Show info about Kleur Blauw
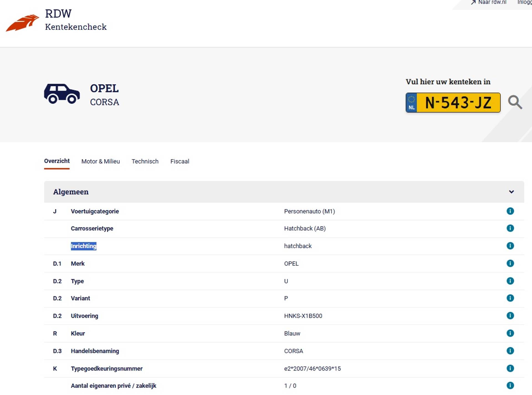This screenshot has width=532, height=395. [x=510, y=333]
